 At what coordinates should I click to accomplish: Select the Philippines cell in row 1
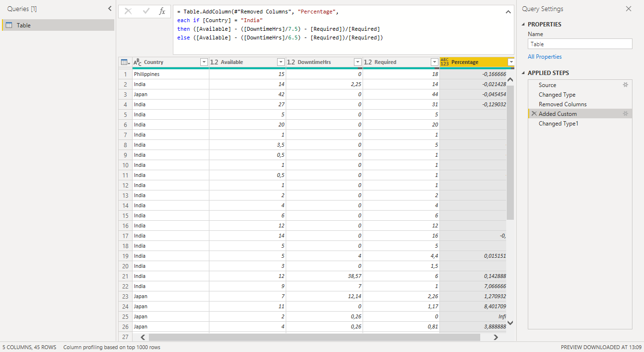(x=170, y=74)
